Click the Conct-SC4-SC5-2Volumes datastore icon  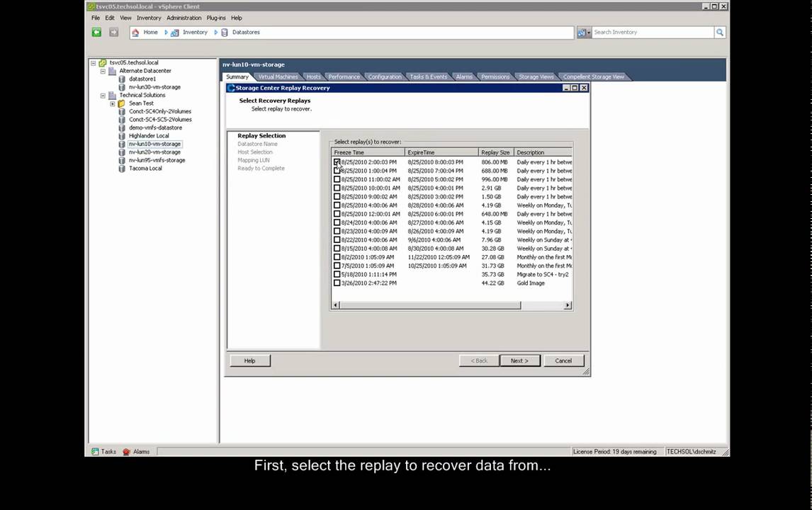tap(122, 120)
